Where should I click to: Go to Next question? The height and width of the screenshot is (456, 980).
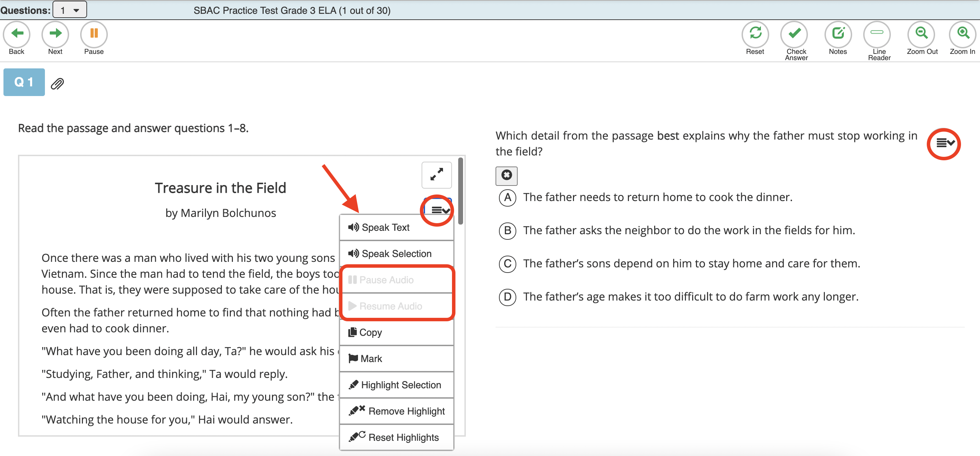55,34
